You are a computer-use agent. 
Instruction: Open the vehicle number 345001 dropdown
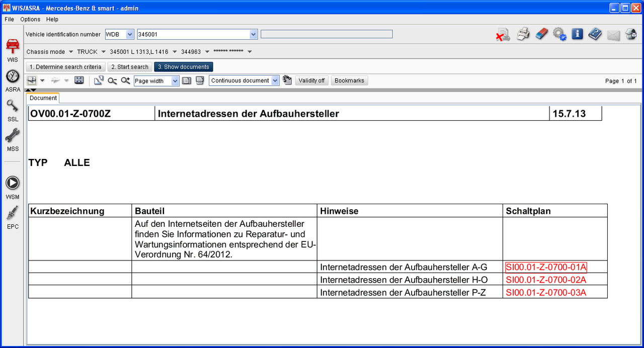tap(254, 34)
